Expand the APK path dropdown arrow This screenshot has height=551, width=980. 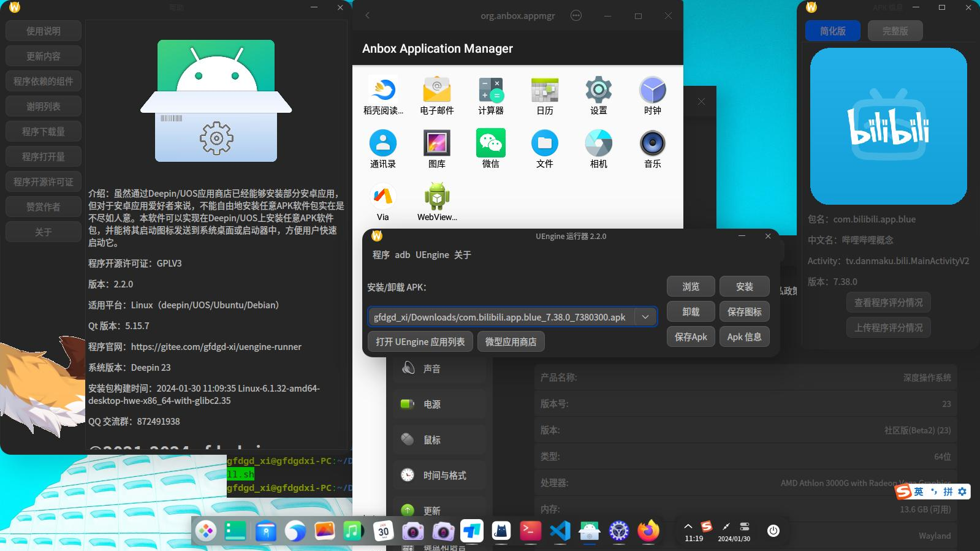645,317
